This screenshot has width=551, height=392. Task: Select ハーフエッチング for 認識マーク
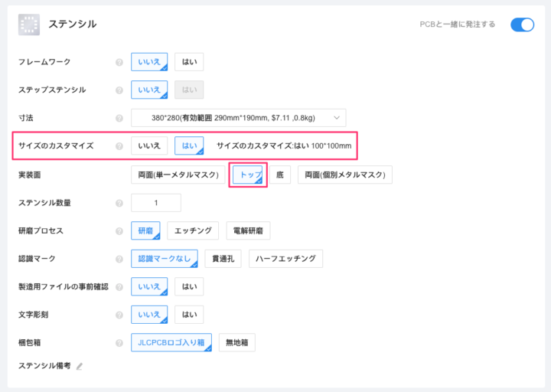click(285, 259)
